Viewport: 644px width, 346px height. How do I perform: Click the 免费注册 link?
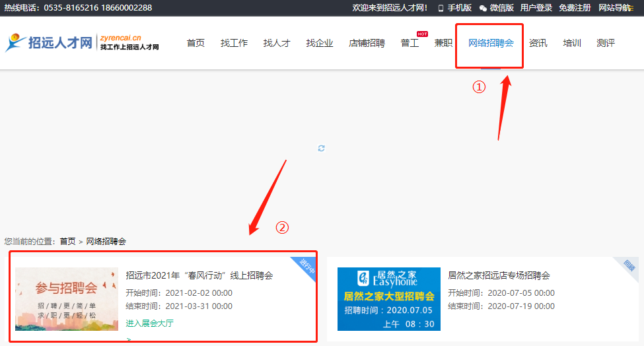tap(575, 8)
